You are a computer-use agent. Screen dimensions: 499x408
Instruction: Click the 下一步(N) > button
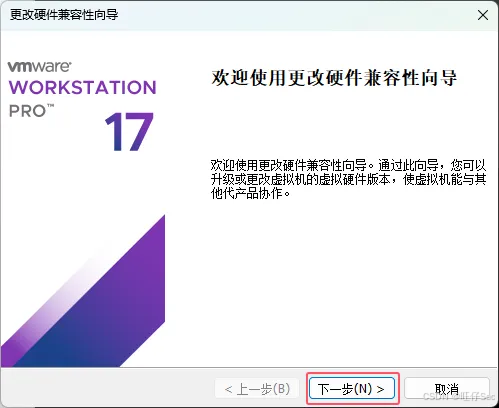(352, 388)
